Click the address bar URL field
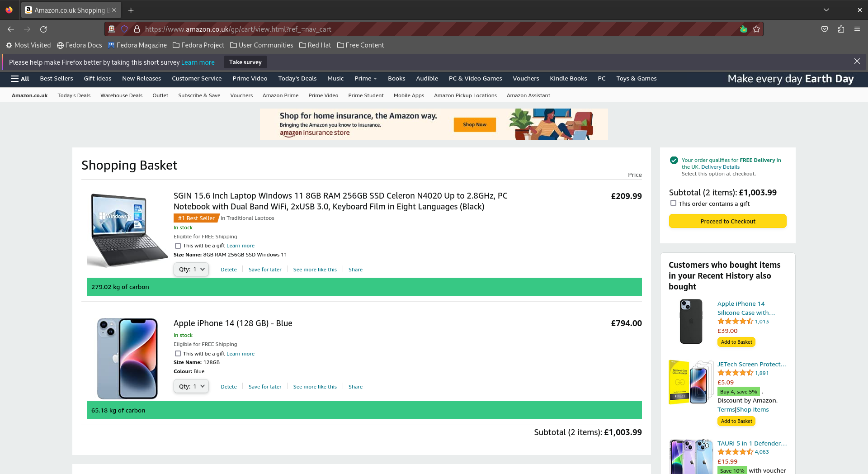This screenshot has height=474, width=868. pyautogui.click(x=434, y=29)
